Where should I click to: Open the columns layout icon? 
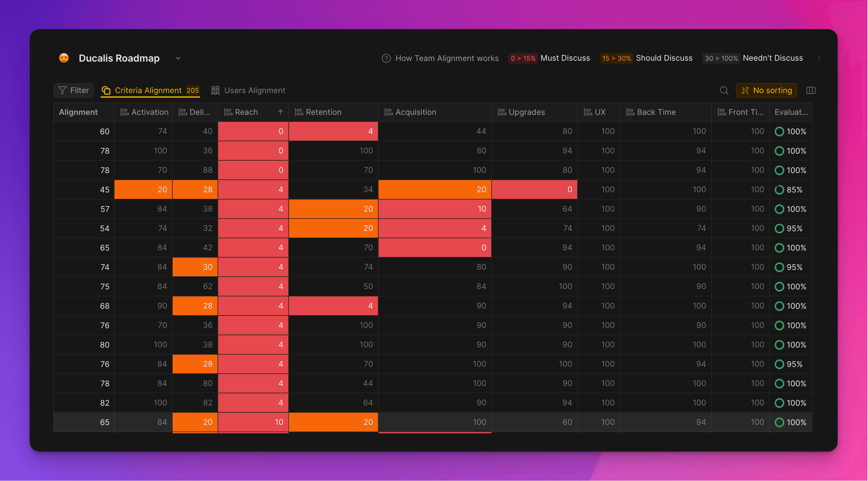(x=811, y=90)
